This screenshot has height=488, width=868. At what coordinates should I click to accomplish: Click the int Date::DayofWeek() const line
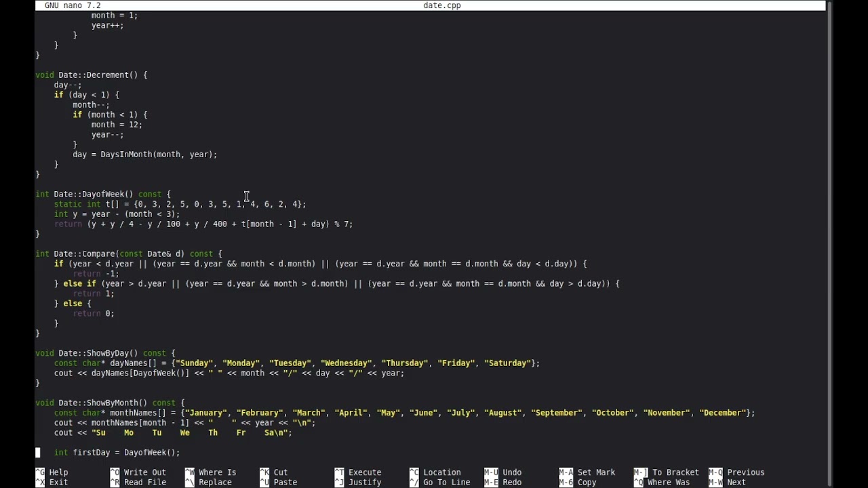[x=103, y=195]
